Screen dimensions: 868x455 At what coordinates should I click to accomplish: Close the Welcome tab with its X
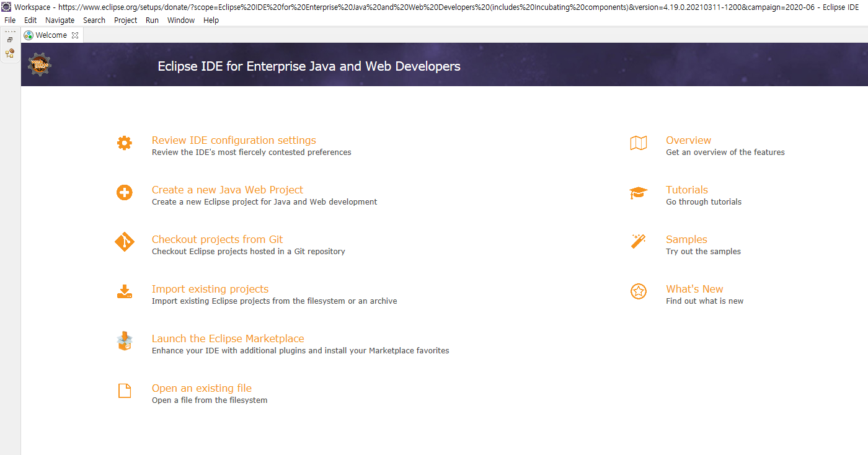pos(75,35)
